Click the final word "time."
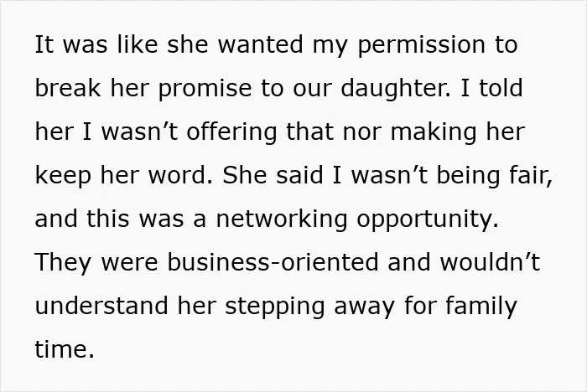This screenshot has height=392, width=587. tap(65, 348)
